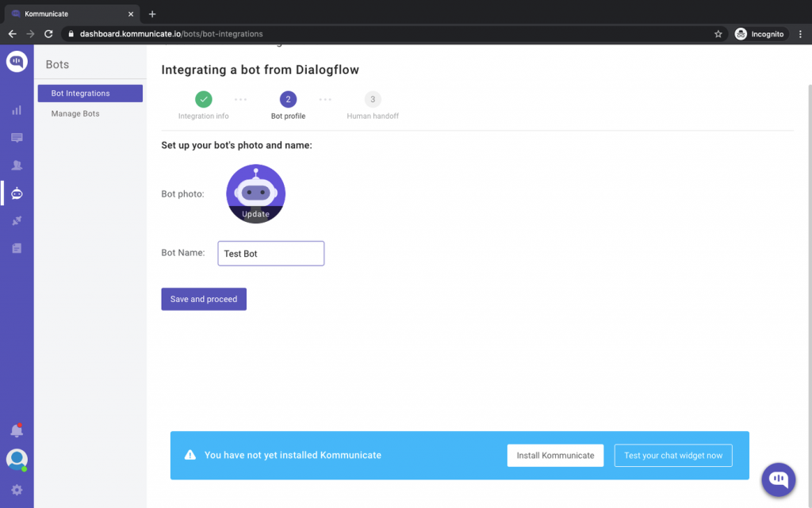This screenshot has width=812, height=508.
Task: Open the Conversations chat icon in sidebar
Action: coord(17,138)
